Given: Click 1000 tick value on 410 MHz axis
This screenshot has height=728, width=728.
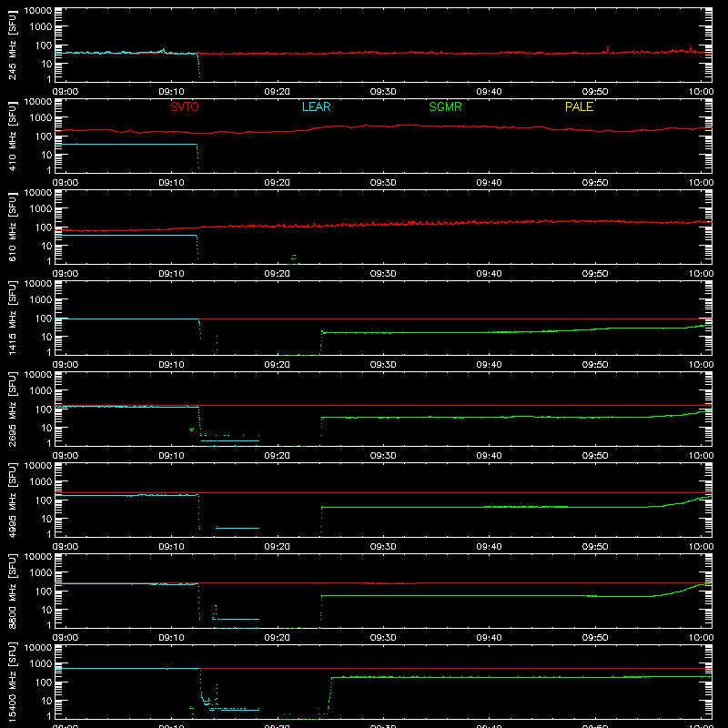Looking at the screenshot, I should click(x=41, y=118).
